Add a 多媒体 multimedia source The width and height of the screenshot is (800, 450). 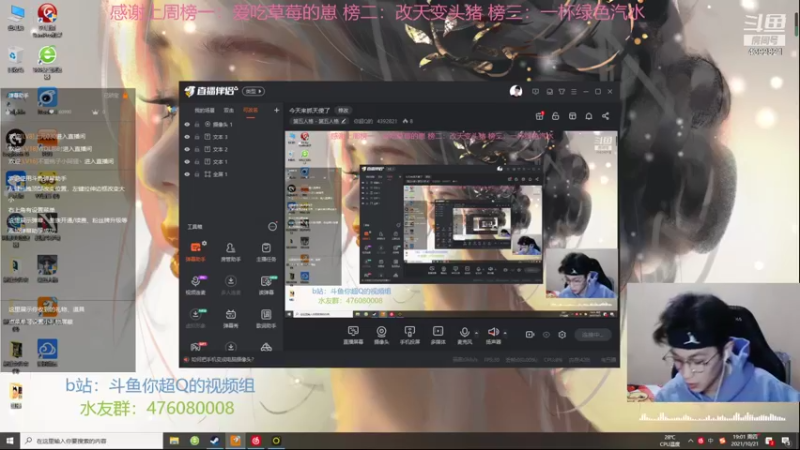tap(438, 335)
